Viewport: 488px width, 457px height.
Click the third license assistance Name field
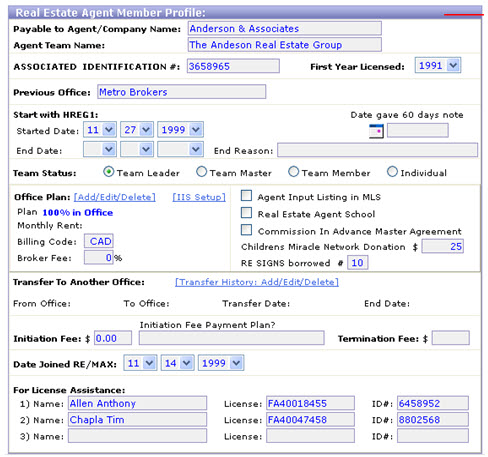138,436
